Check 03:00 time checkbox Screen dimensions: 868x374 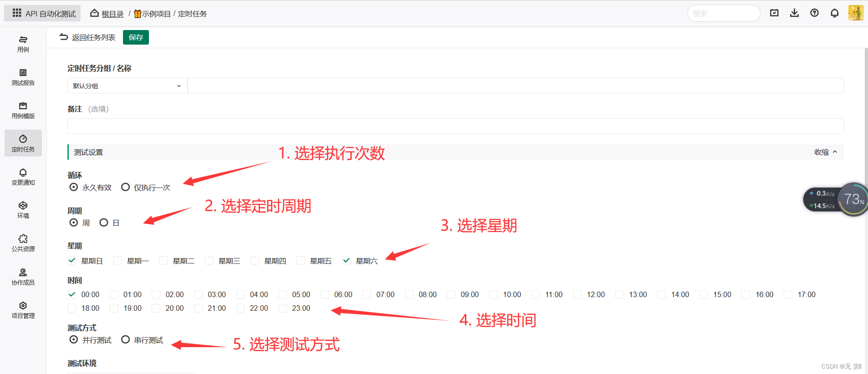point(198,294)
